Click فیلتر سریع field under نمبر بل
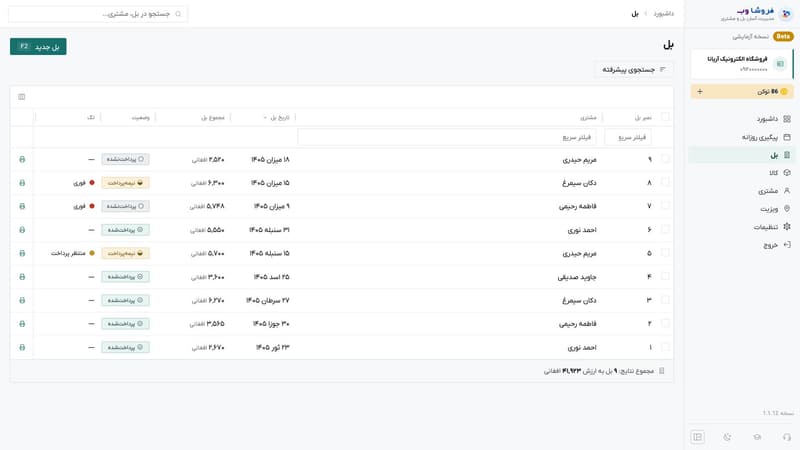 pyautogui.click(x=628, y=137)
